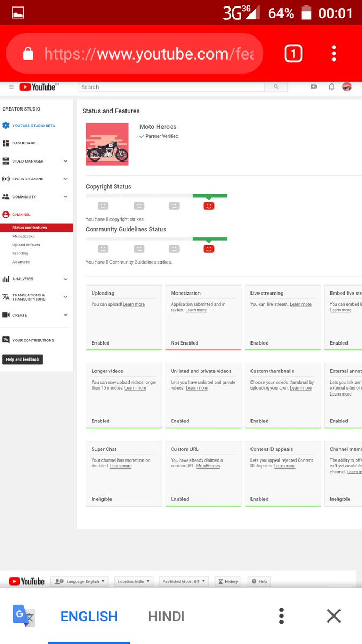
Task: Expand the Create section
Action: [x=65, y=315]
